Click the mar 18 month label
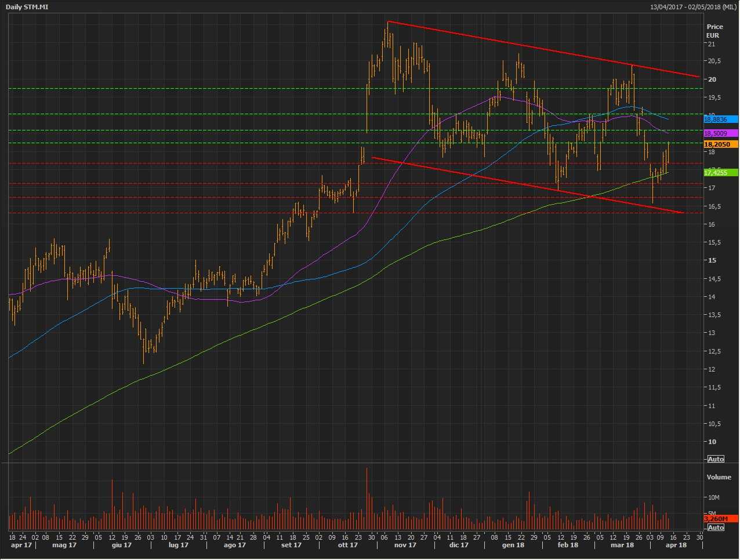The image size is (740, 560). [x=622, y=545]
